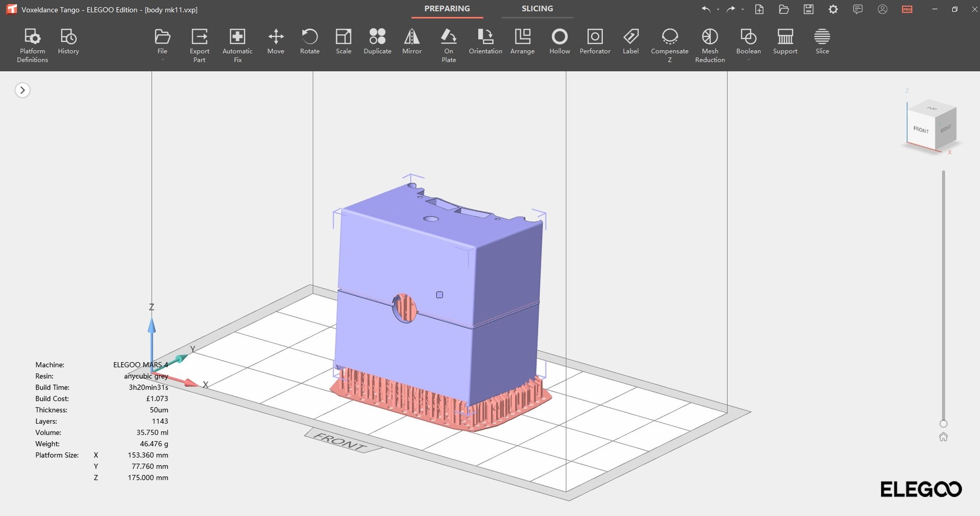Click platform Z size 175.000 mm
980x516 pixels.
[x=148, y=478]
